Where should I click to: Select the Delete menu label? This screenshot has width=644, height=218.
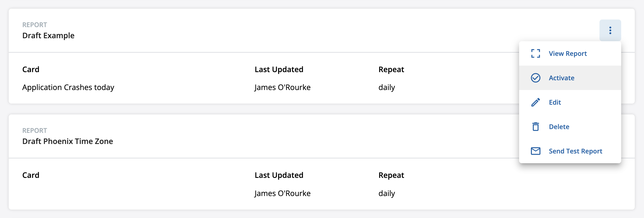pos(559,127)
